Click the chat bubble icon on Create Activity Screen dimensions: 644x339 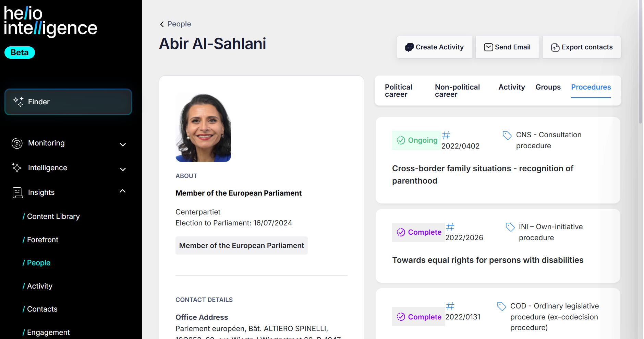coord(409,47)
